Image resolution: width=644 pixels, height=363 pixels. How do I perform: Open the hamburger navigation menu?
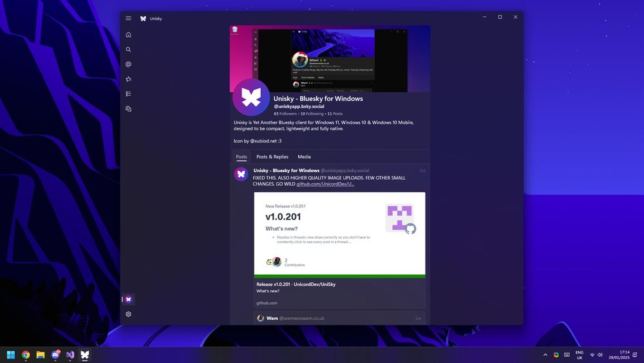pyautogui.click(x=129, y=18)
